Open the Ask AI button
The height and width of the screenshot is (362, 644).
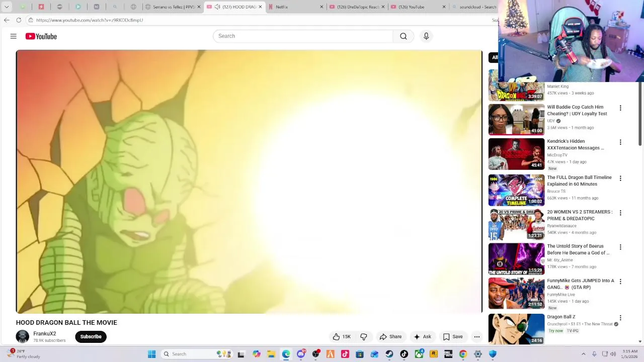[x=422, y=337]
